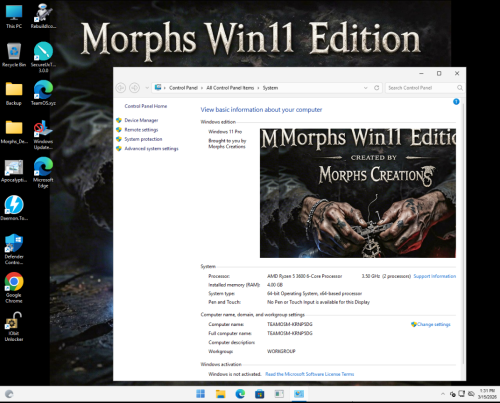Go to All Control Panel Items breadcrumb
This screenshot has height=403, width=500.
tap(230, 88)
